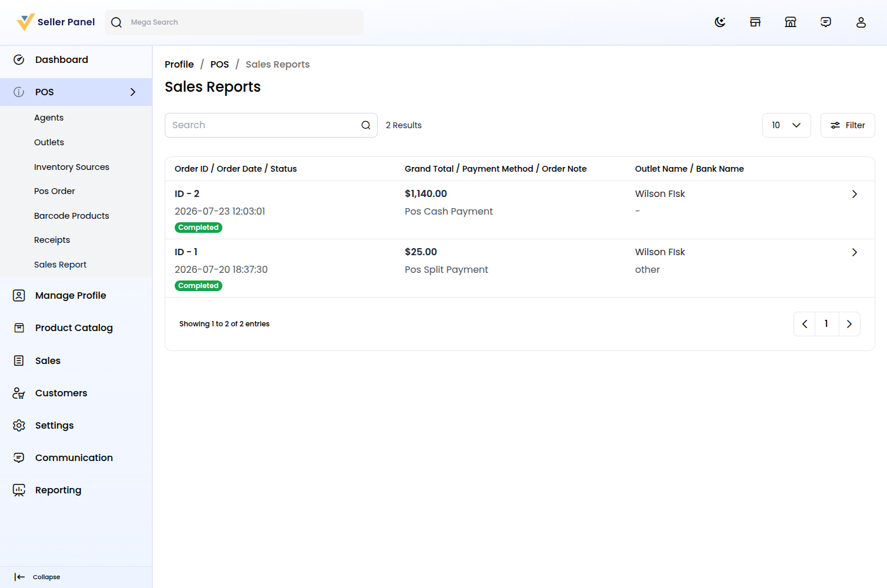Click the Settings gear icon
The height and width of the screenshot is (588, 887).
pyautogui.click(x=19, y=426)
